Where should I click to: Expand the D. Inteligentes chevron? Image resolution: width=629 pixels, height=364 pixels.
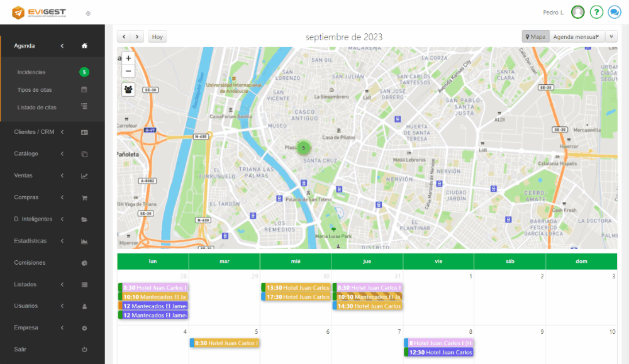pyautogui.click(x=62, y=219)
